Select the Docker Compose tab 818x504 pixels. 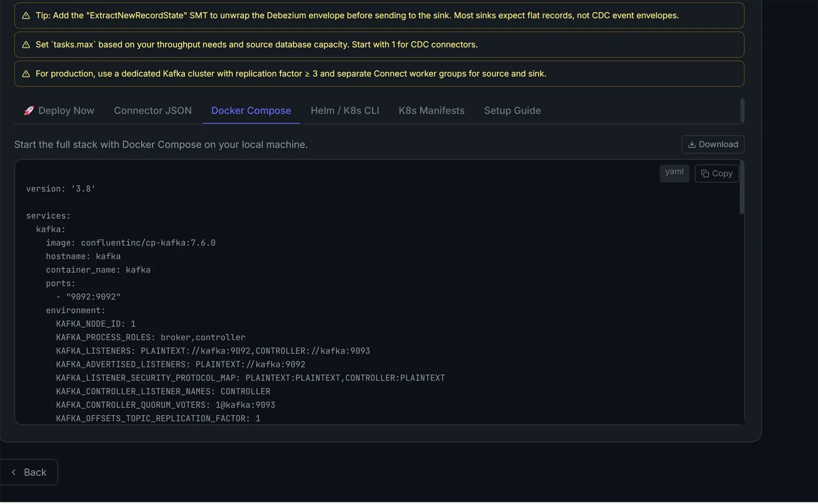pyautogui.click(x=251, y=111)
